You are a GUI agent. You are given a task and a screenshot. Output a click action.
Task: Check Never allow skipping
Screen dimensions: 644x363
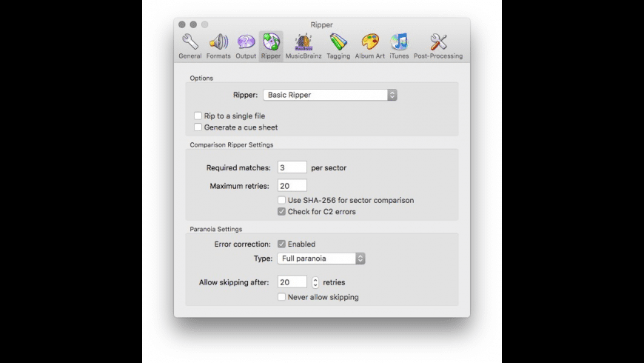[281, 297]
